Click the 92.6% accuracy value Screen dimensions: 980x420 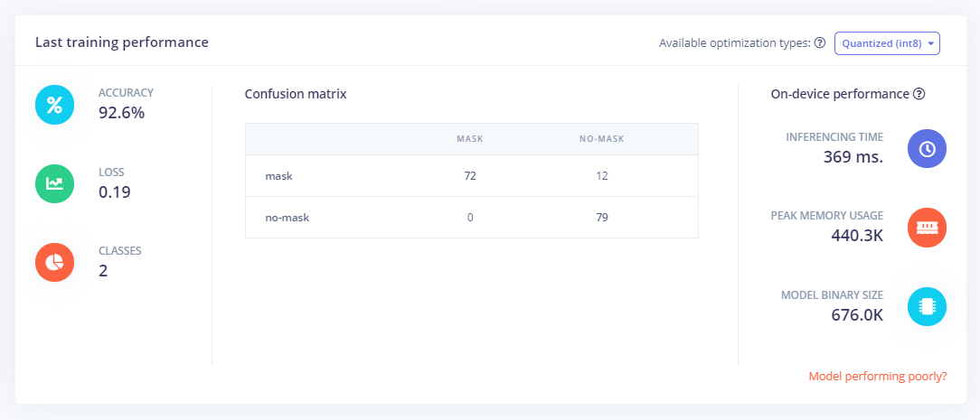(x=121, y=113)
